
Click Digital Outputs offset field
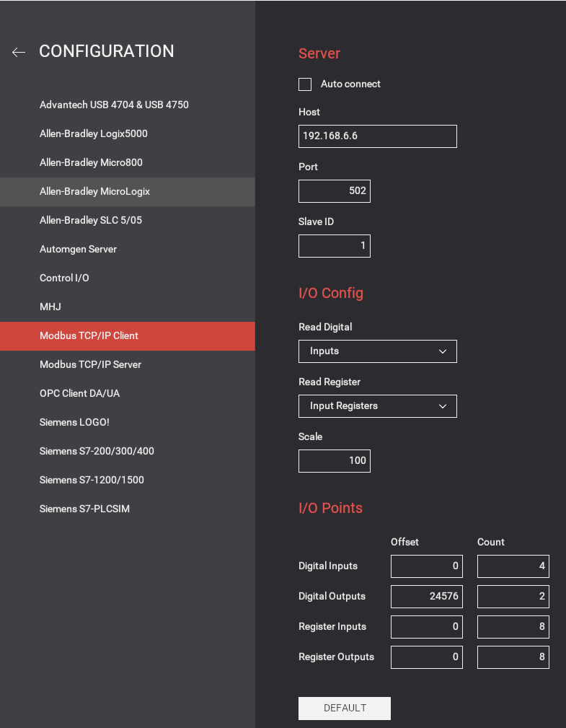[x=426, y=597]
